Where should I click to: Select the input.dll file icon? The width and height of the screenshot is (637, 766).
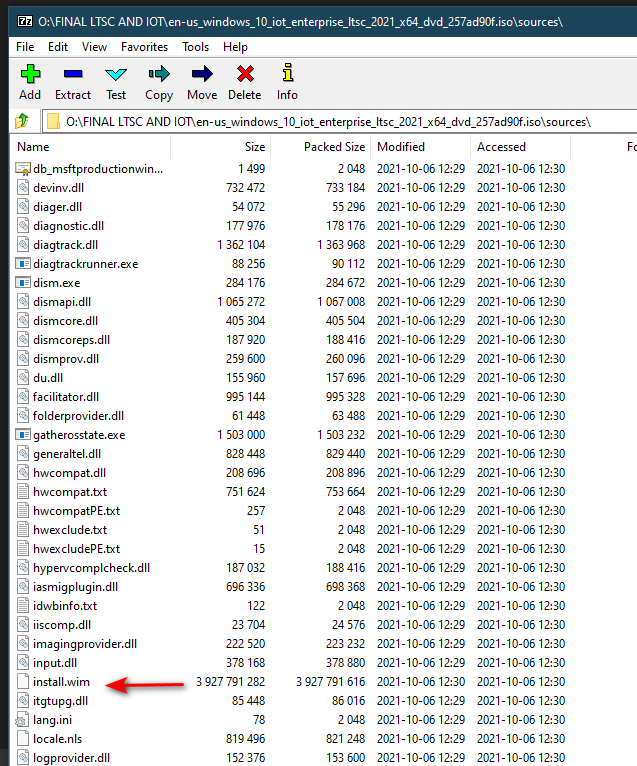point(23,663)
